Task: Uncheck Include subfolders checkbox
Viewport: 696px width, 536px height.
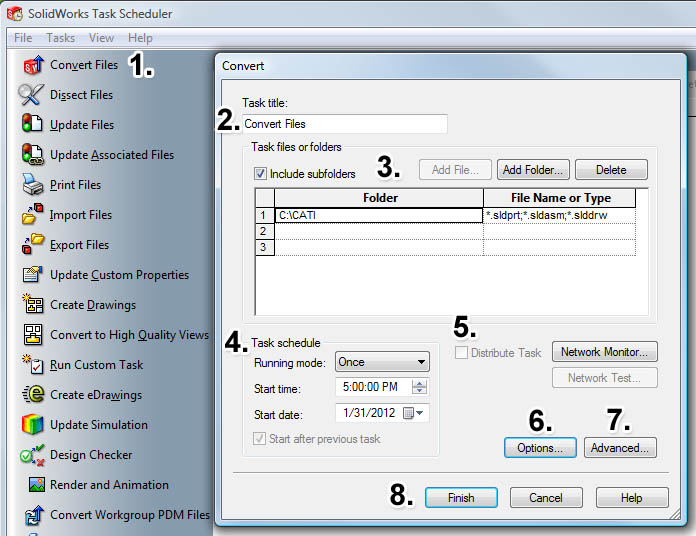Action: [260, 173]
